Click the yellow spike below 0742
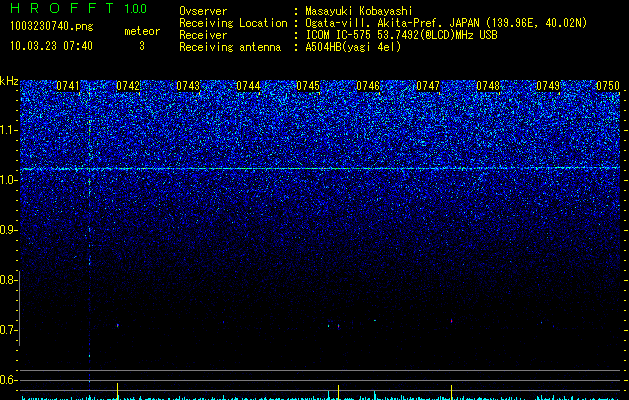The image size is (629, 400). 118,391
